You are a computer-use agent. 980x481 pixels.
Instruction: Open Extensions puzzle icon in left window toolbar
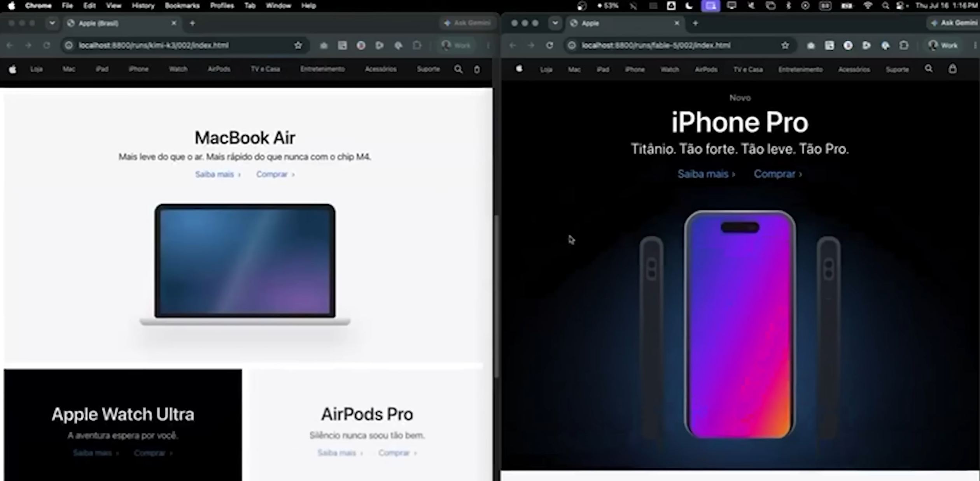[x=417, y=46]
